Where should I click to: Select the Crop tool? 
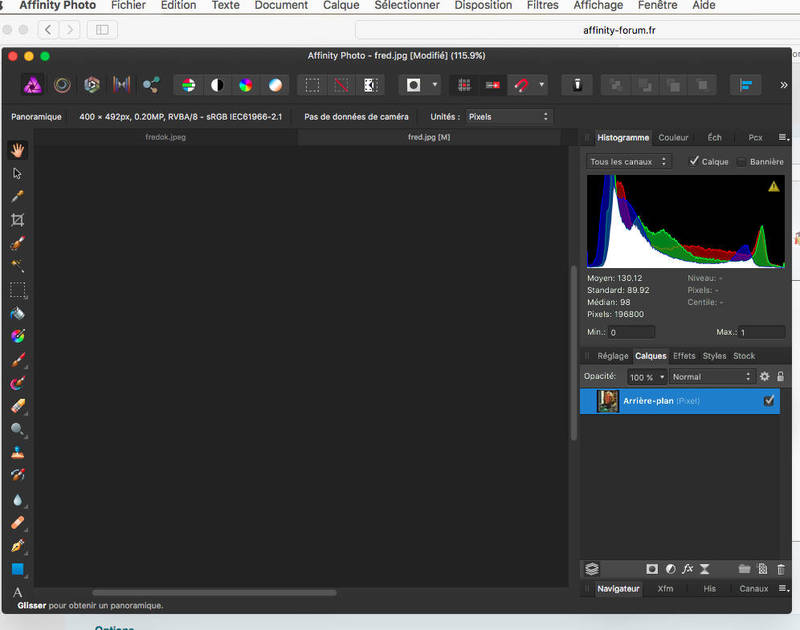[17, 220]
